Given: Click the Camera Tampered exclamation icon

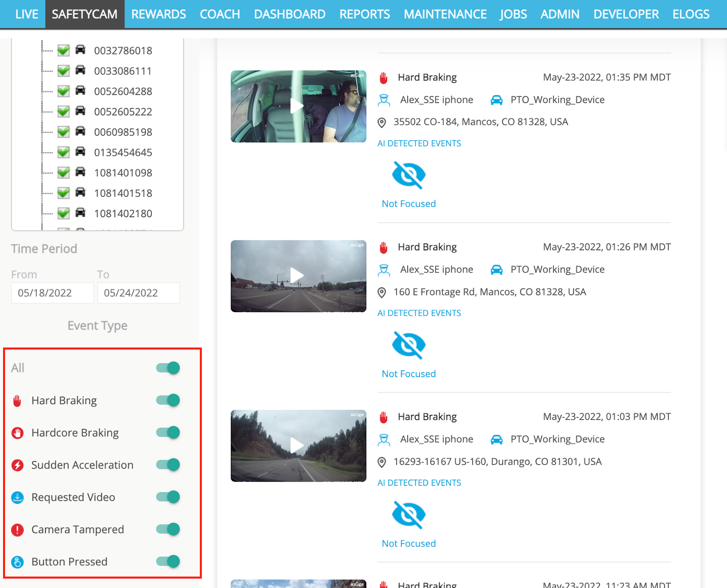Looking at the screenshot, I should (17, 530).
